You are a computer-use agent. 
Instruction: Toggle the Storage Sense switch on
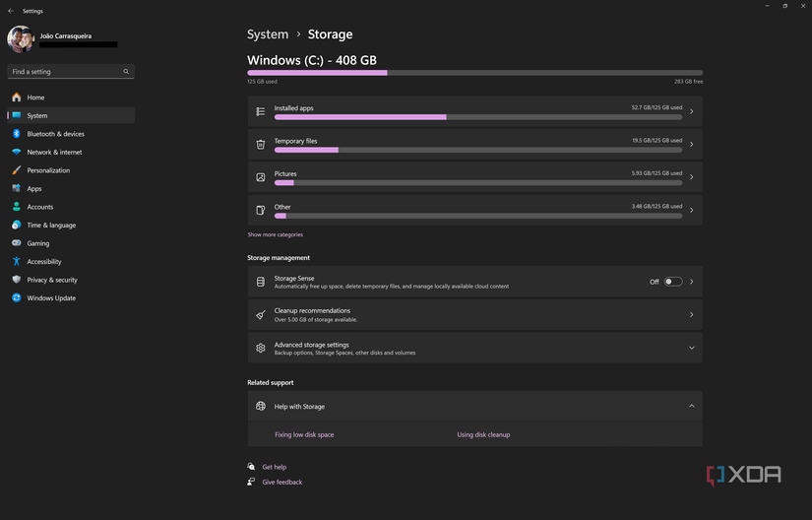tap(673, 282)
